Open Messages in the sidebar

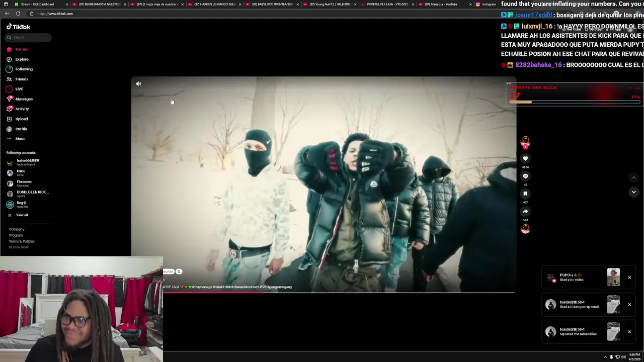[20, 99]
